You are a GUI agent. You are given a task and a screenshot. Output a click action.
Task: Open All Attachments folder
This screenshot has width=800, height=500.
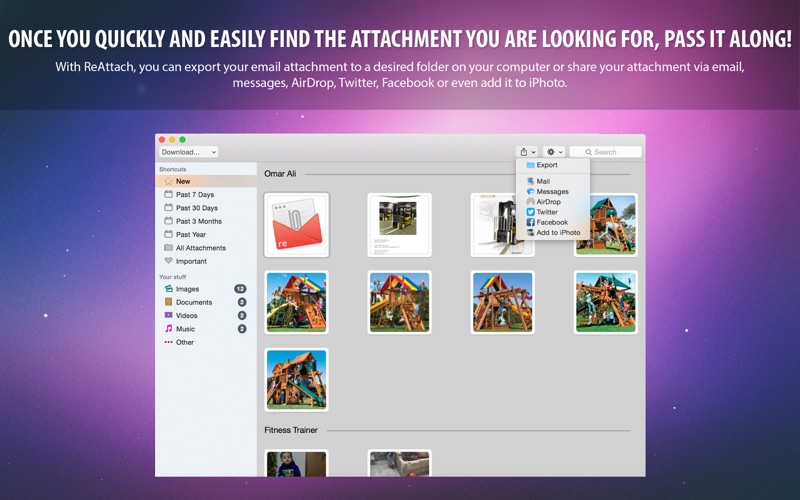click(x=206, y=247)
